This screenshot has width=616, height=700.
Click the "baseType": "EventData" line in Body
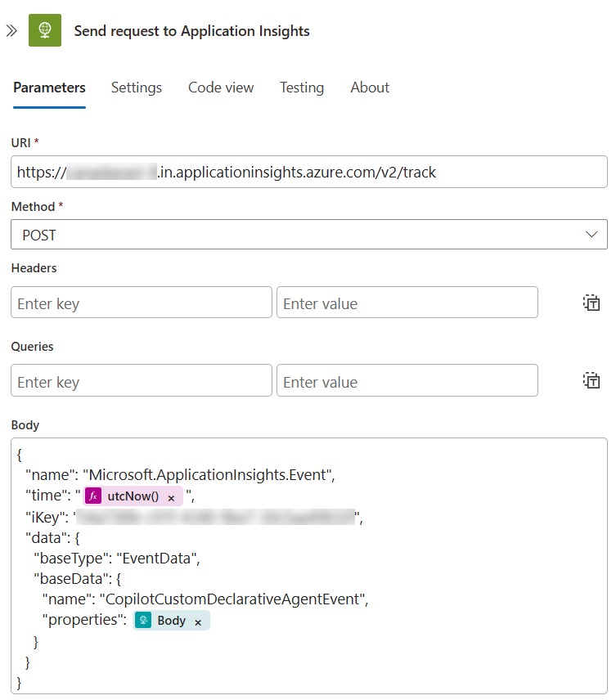pos(117,559)
